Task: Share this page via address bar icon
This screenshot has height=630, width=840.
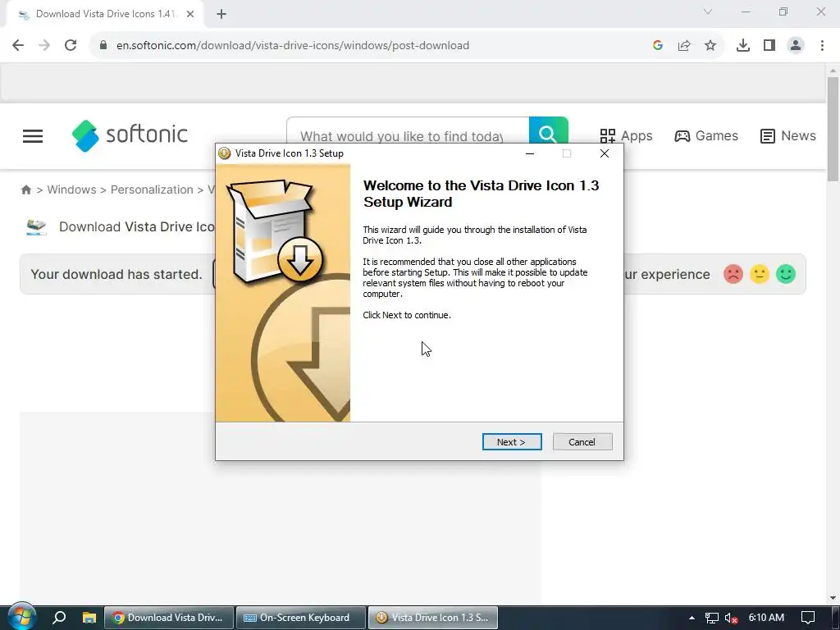Action: [684, 46]
